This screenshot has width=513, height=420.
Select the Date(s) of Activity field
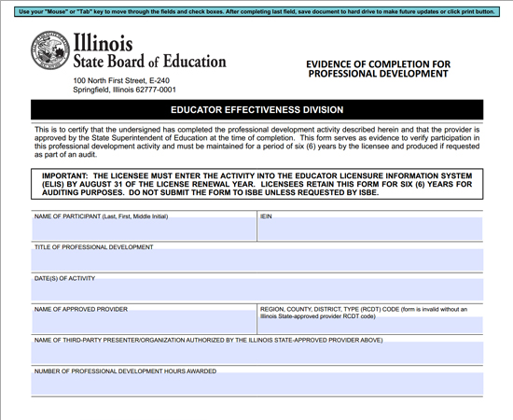(x=257, y=289)
